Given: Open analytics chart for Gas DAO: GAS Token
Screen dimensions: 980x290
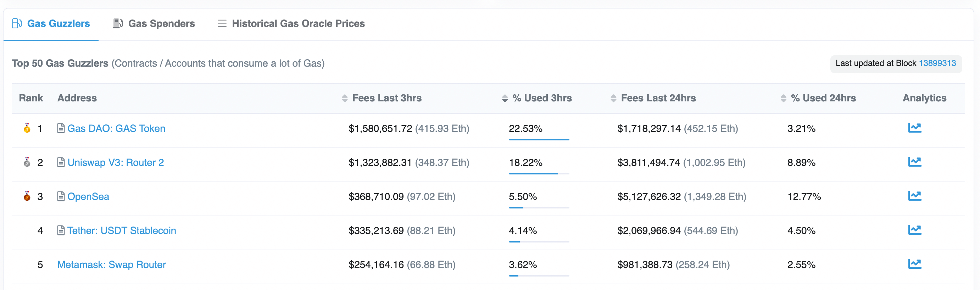Looking at the screenshot, I should pos(914,128).
